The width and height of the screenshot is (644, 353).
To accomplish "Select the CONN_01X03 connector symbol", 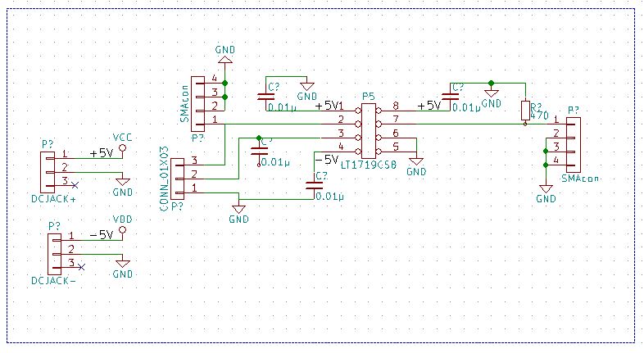I will [177, 179].
